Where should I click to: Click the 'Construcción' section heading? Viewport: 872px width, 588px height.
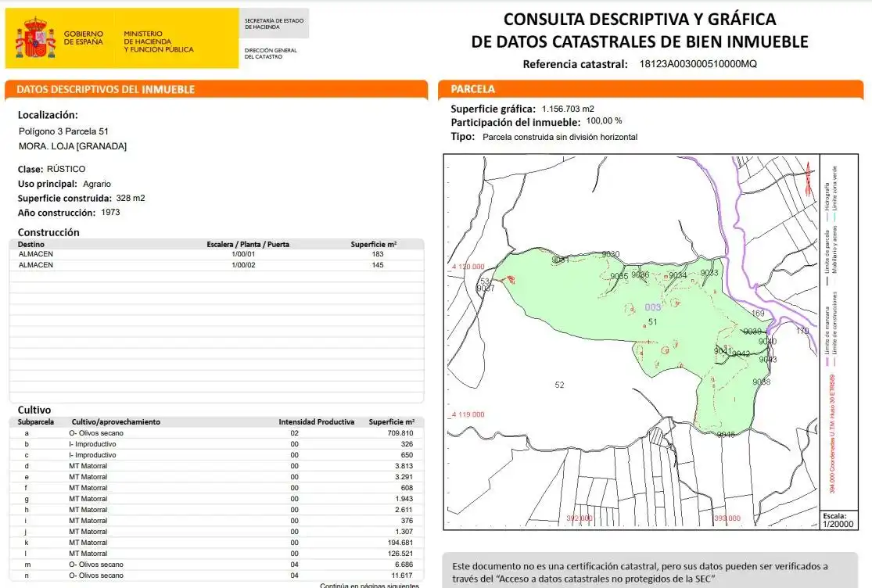[48, 232]
